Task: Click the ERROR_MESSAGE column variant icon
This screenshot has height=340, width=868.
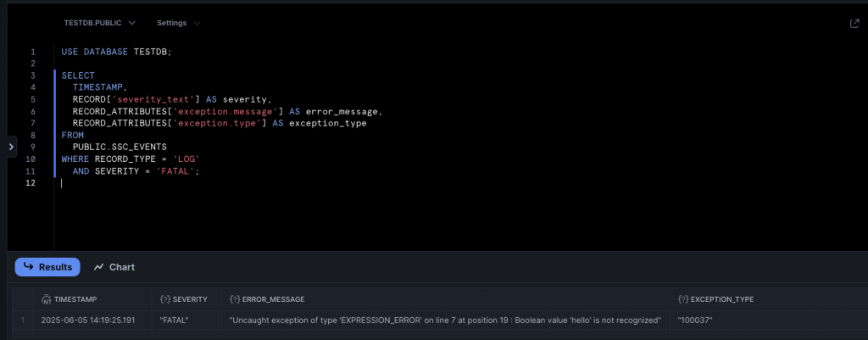Action: tap(234, 299)
